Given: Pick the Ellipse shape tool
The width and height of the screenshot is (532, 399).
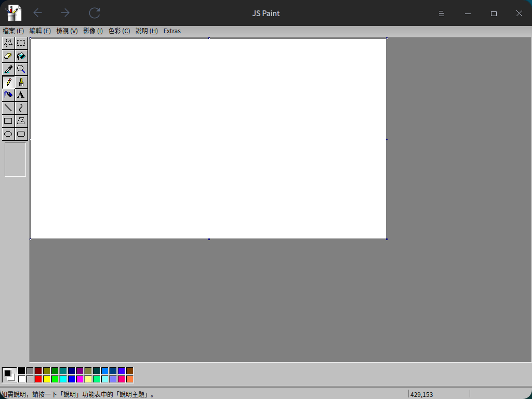Looking at the screenshot, I should 8,134.
